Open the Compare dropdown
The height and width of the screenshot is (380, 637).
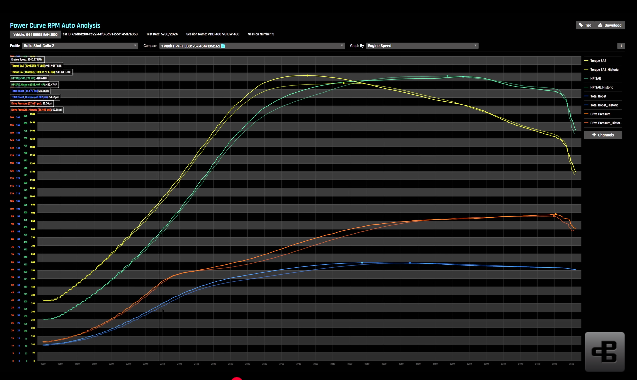(252, 46)
